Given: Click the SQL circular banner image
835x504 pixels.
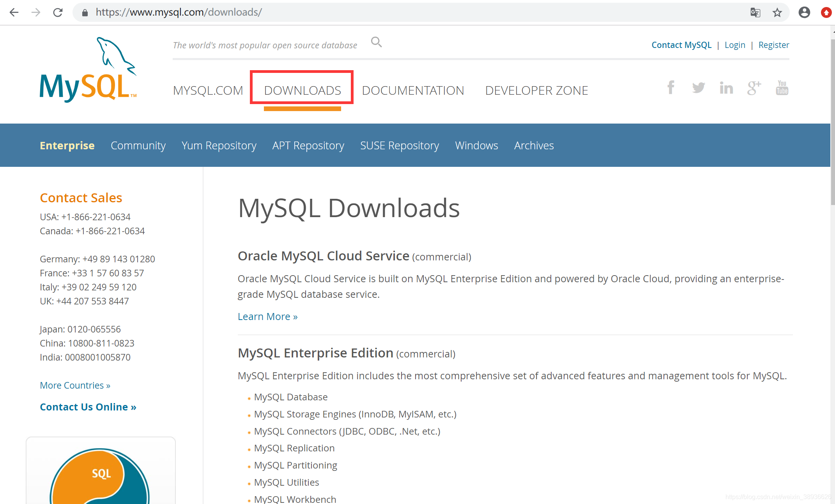Looking at the screenshot, I should 100,476.
